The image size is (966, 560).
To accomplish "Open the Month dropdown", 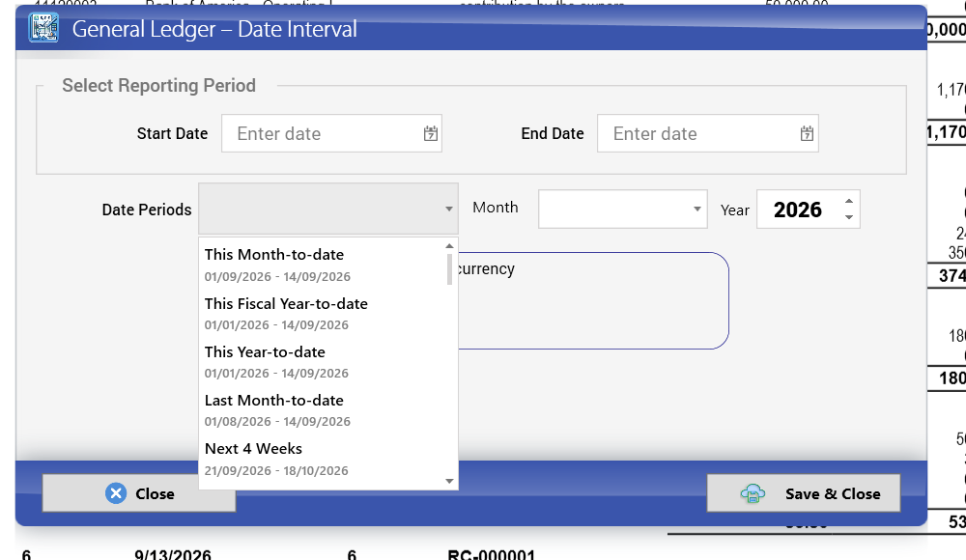I will click(x=623, y=209).
